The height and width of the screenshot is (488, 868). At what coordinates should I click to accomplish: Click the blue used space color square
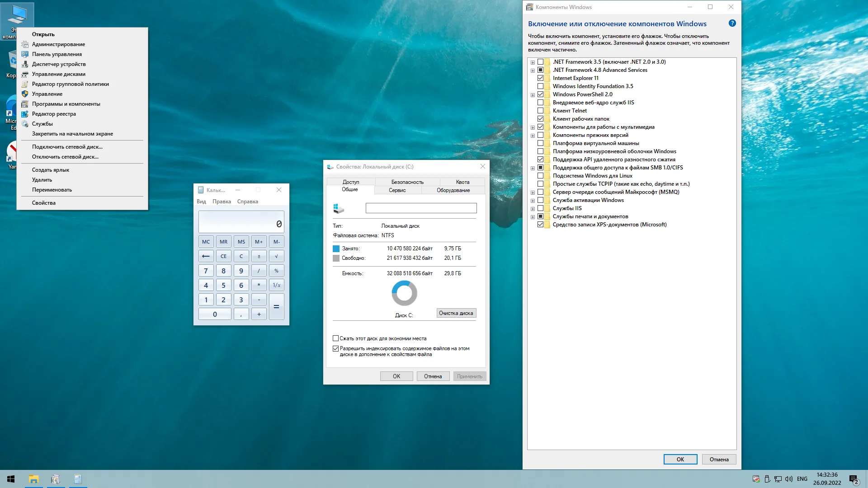tap(336, 249)
